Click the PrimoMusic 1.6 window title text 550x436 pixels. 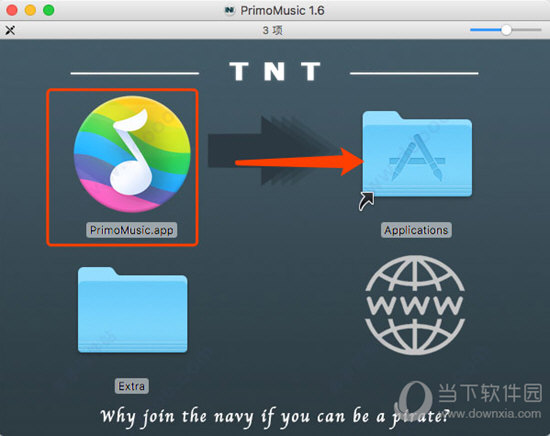[282, 11]
